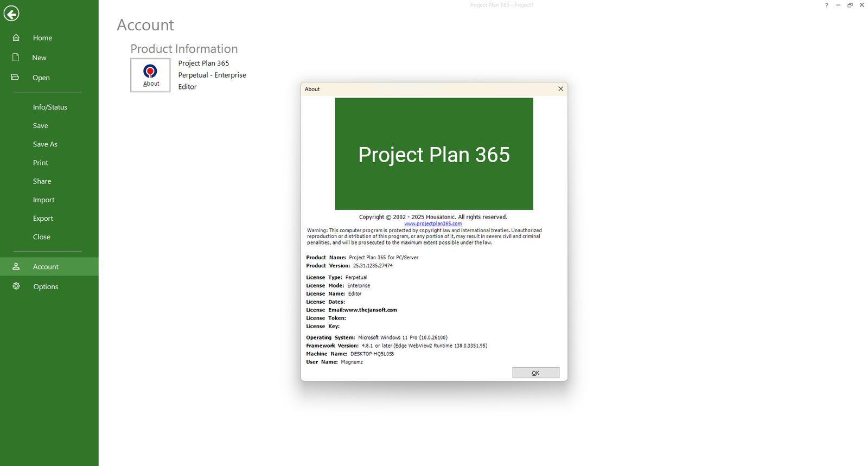
Task: Click the Product Version 25.31.1285.27474 text
Action: tap(349, 266)
